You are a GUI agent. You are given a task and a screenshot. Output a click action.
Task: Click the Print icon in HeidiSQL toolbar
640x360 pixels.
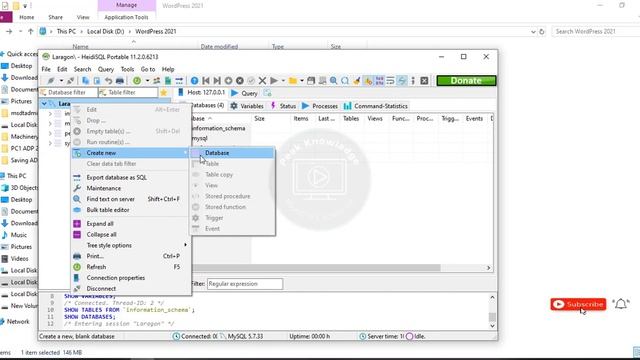(x=120, y=81)
